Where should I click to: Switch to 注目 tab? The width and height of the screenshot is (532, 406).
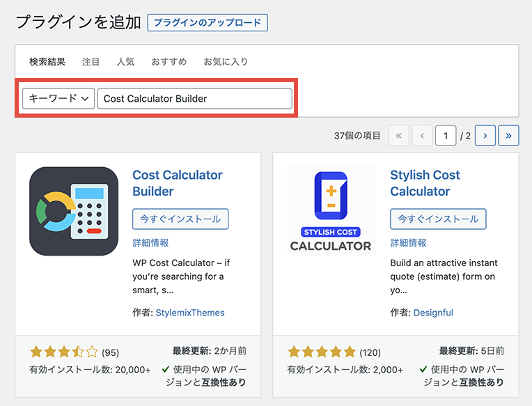pos(91,62)
